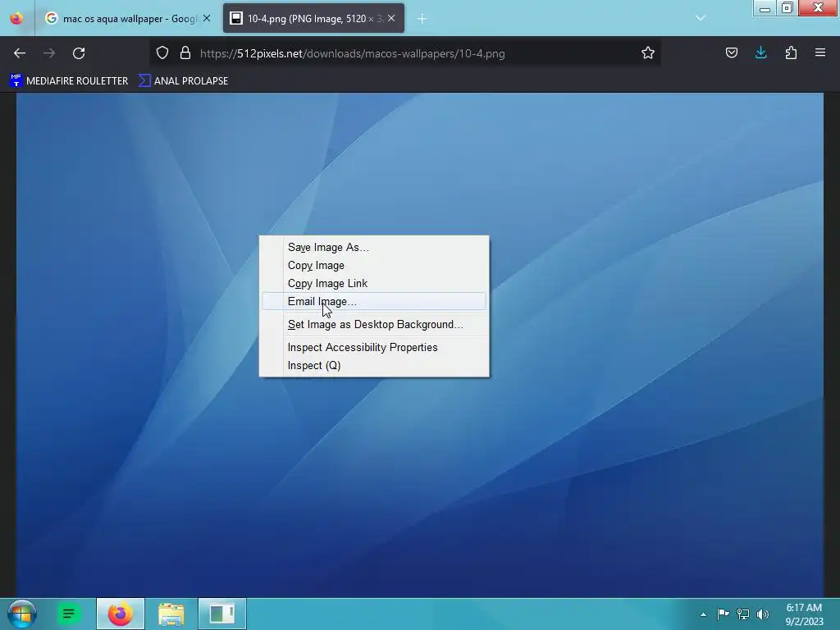Close the 10-4.png tab
The width and height of the screenshot is (840, 630).
tap(391, 18)
